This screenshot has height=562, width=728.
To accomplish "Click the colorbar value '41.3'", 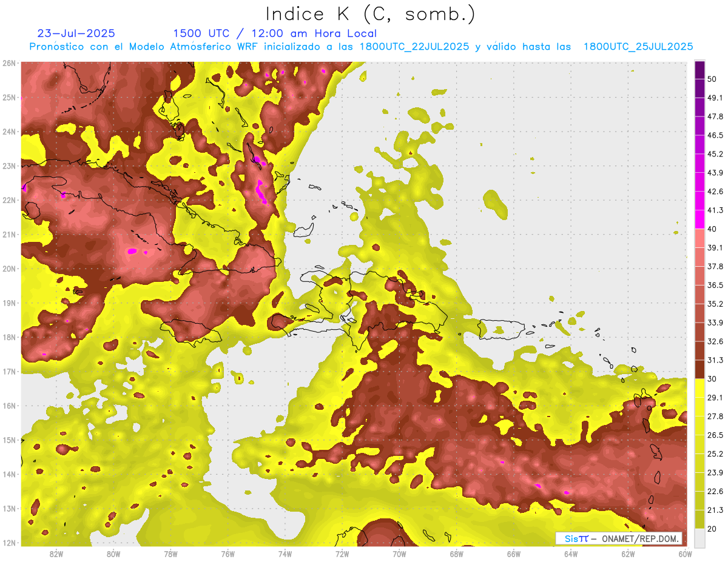I will click(x=715, y=210).
